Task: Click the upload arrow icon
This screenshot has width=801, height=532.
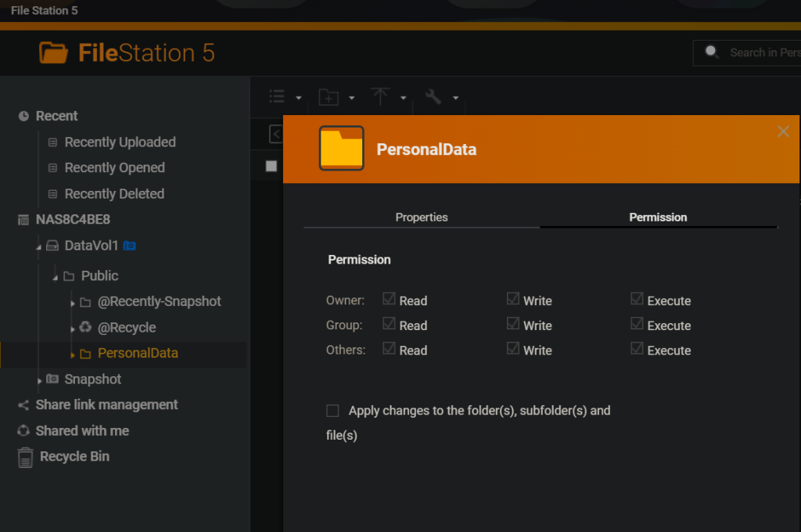Action: (x=380, y=96)
